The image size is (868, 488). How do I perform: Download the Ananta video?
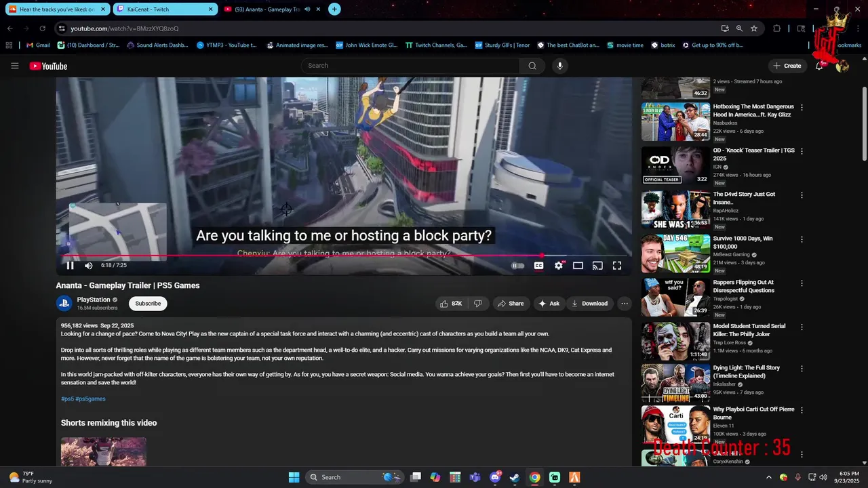pyautogui.click(x=589, y=304)
